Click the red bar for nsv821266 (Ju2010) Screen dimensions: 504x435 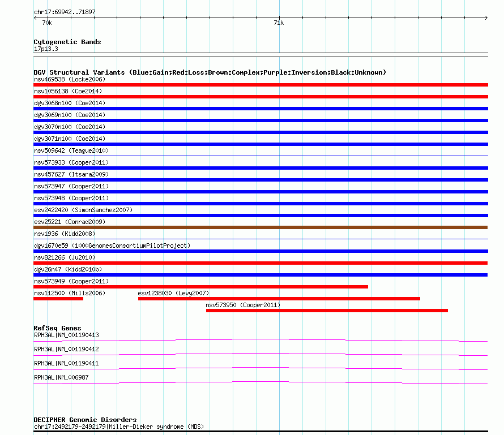tap(260, 263)
